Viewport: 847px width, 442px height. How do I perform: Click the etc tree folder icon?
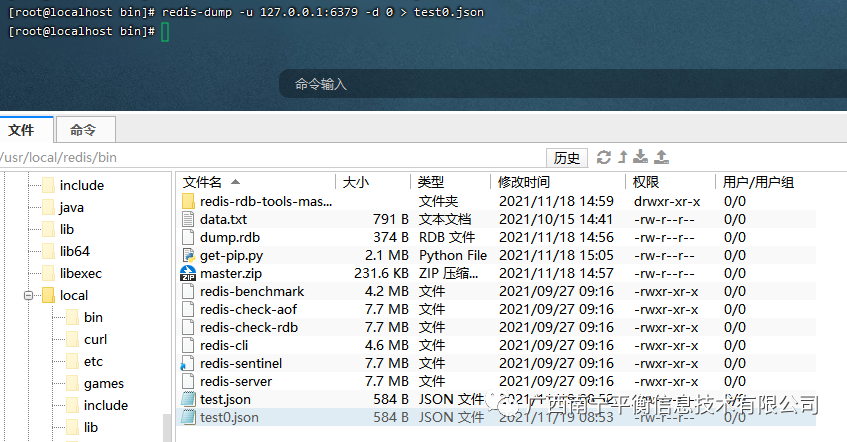[72, 361]
